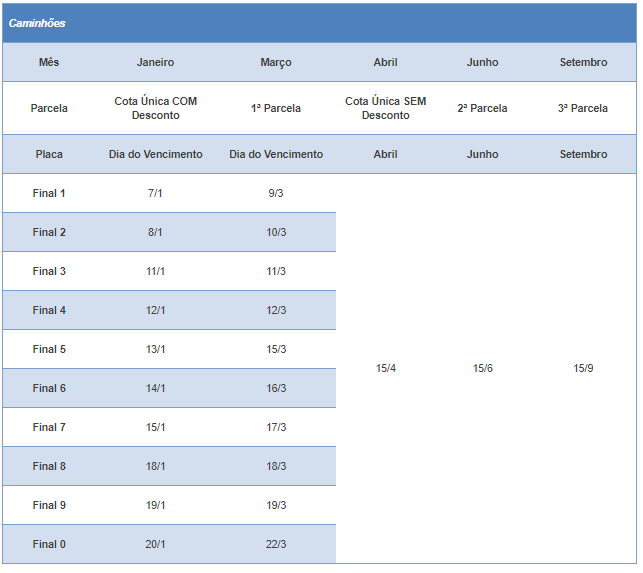Select the 18/3 date in Final 8 row
The width and height of the screenshot is (643, 573).
pyautogui.click(x=276, y=466)
